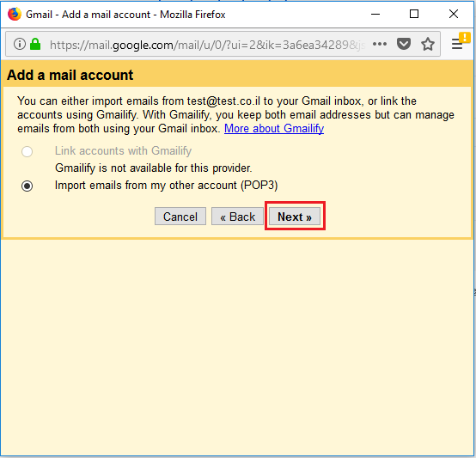Save page to Pocket icon
This screenshot has width=476, height=458.
pos(404,45)
